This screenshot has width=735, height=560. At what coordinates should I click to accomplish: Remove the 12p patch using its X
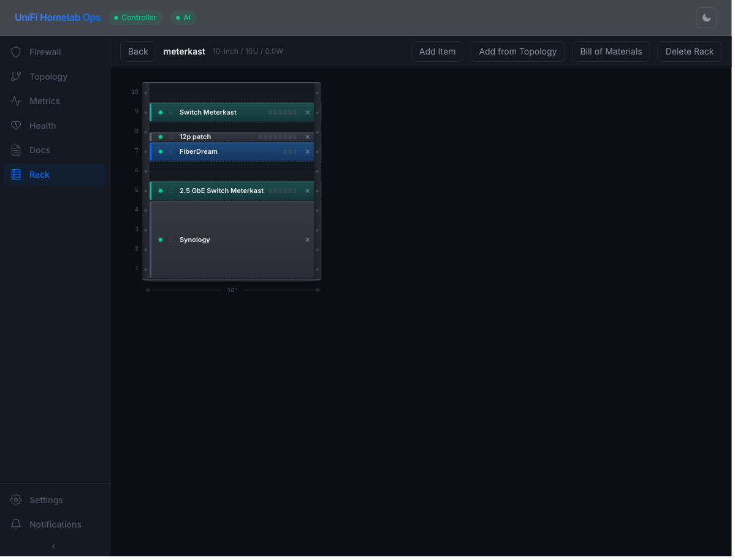coord(307,137)
